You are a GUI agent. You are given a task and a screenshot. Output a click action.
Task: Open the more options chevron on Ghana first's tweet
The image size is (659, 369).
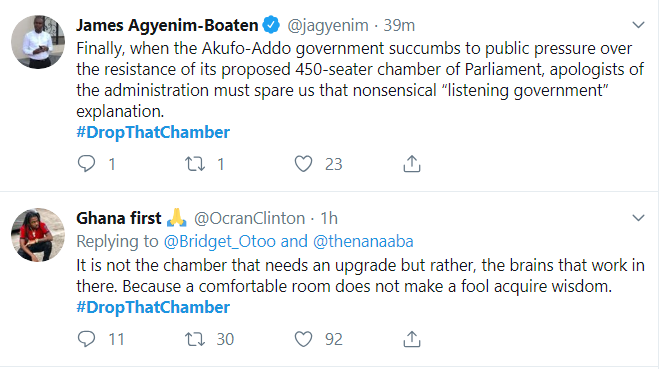[638, 218]
